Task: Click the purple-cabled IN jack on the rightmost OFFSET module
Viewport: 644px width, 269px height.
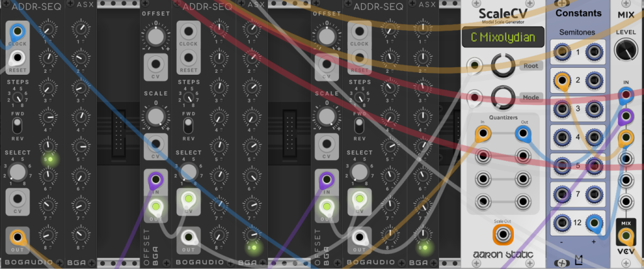Action: click(x=326, y=180)
